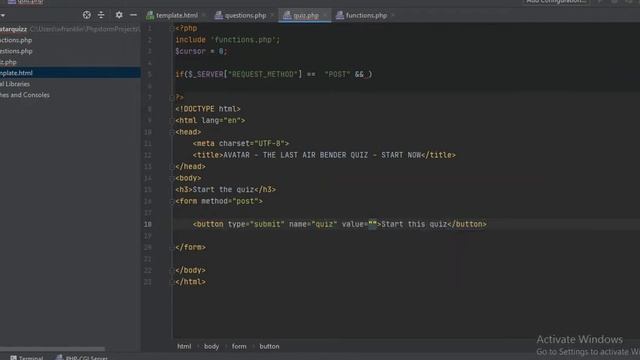The width and height of the screenshot is (640, 360).
Task: Click the functions.php tab file icon
Action: 340,16
